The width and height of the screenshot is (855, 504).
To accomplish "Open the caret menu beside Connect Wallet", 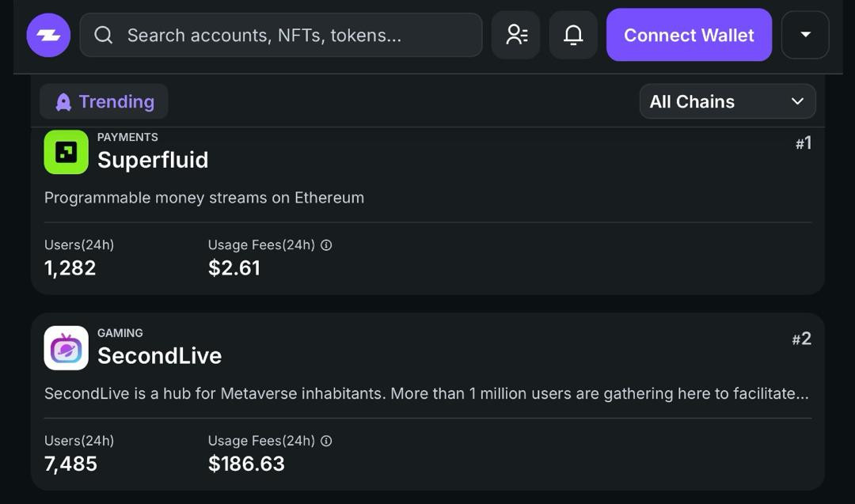I will coord(805,35).
